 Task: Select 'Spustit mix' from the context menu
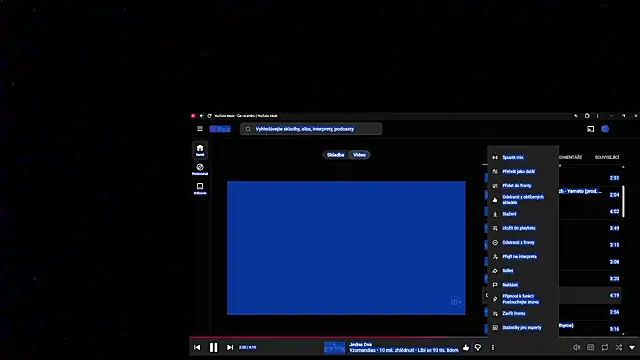click(523, 157)
